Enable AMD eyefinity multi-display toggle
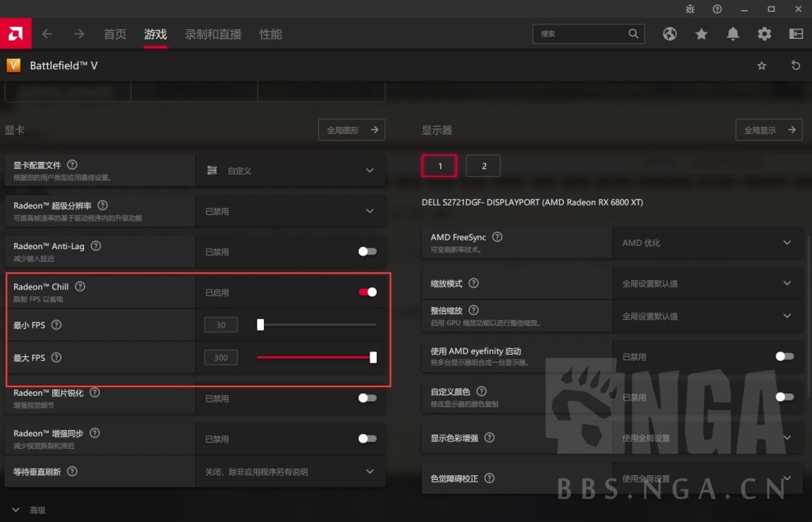 [x=784, y=356]
